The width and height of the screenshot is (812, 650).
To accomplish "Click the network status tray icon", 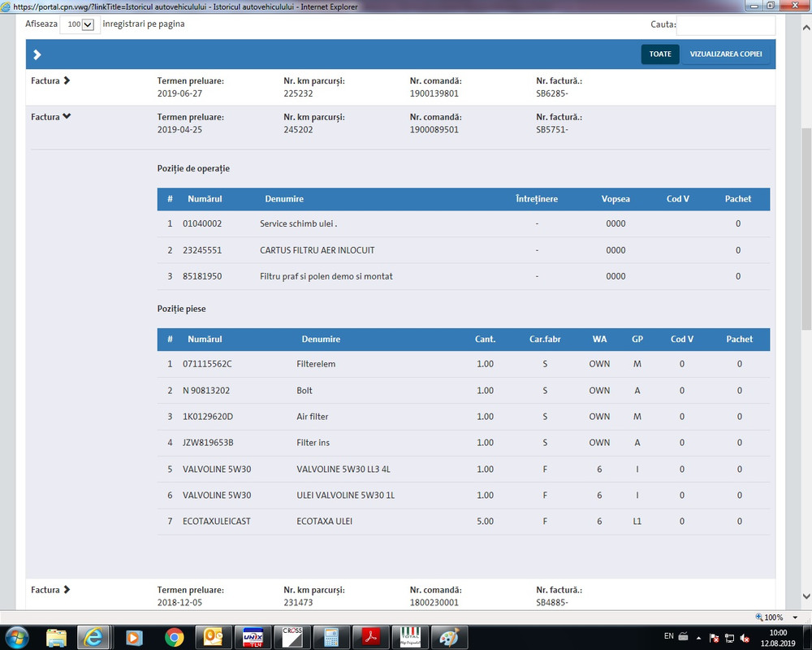I will coord(730,638).
